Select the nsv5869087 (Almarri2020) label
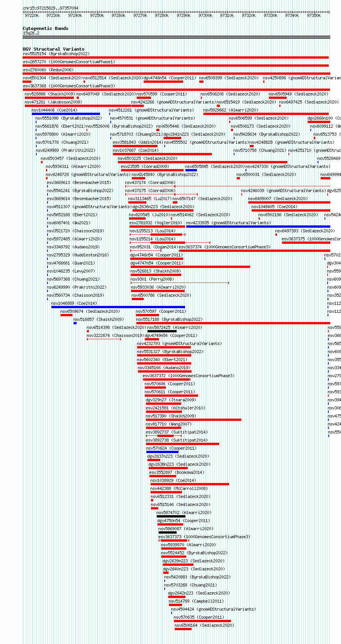Image resolution: width=341 pixels, height=644 pixels. click(186, 529)
